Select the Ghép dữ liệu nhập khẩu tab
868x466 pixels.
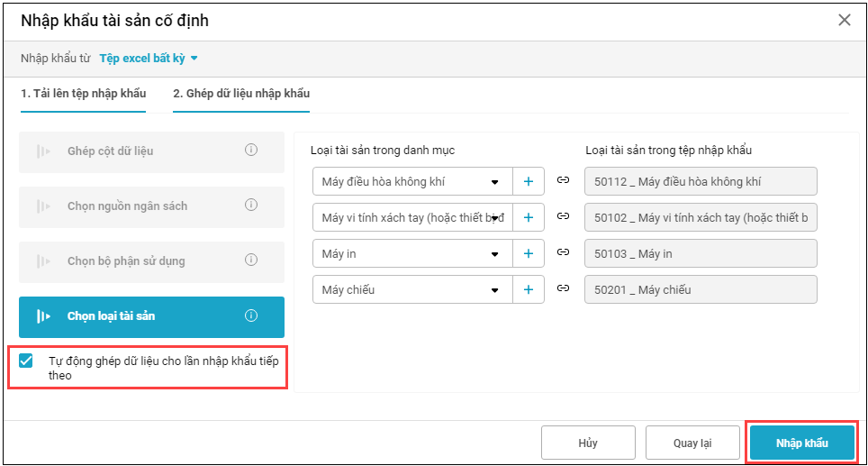pyautogui.click(x=241, y=94)
